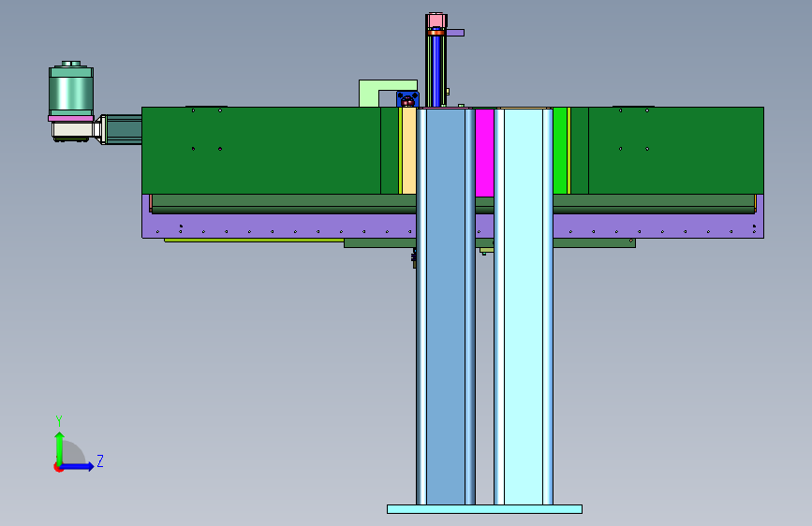Select the blue sensor block beside the bracket
This screenshot has height=526, width=812.
pyautogui.click(x=407, y=99)
